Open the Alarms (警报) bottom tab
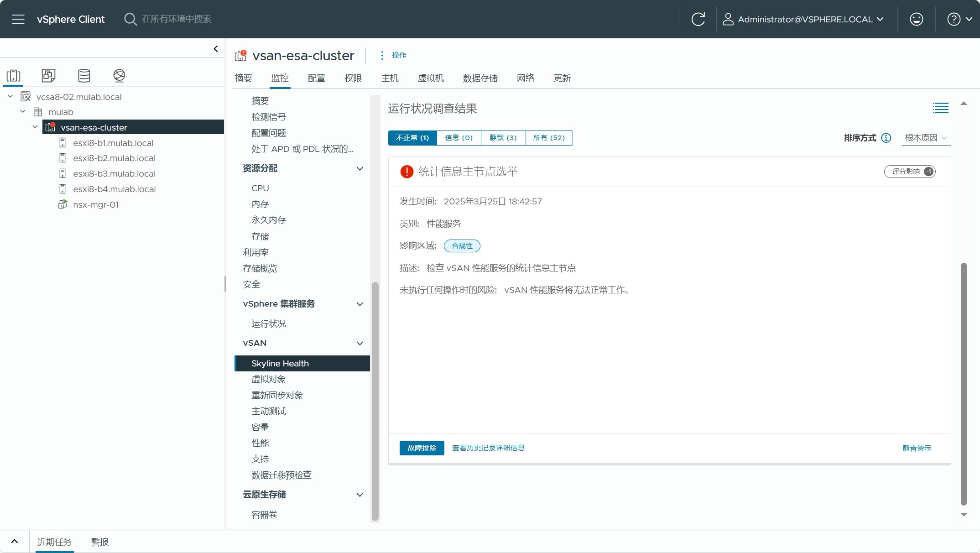Screen dimensions: 980x553 click(x=100, y=542)
